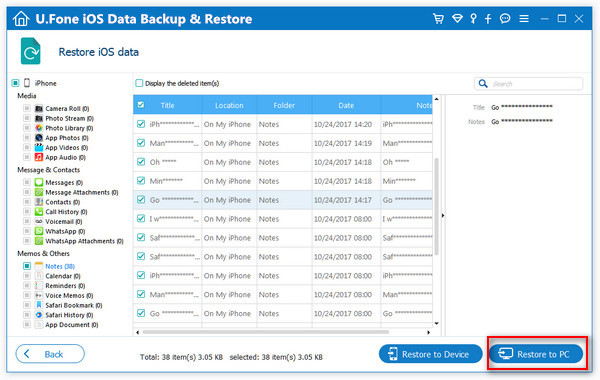Image resolution: width=600 pixels, height=380 pixels.
Task: Select the Call History (0) label
Action: (66, 212)
